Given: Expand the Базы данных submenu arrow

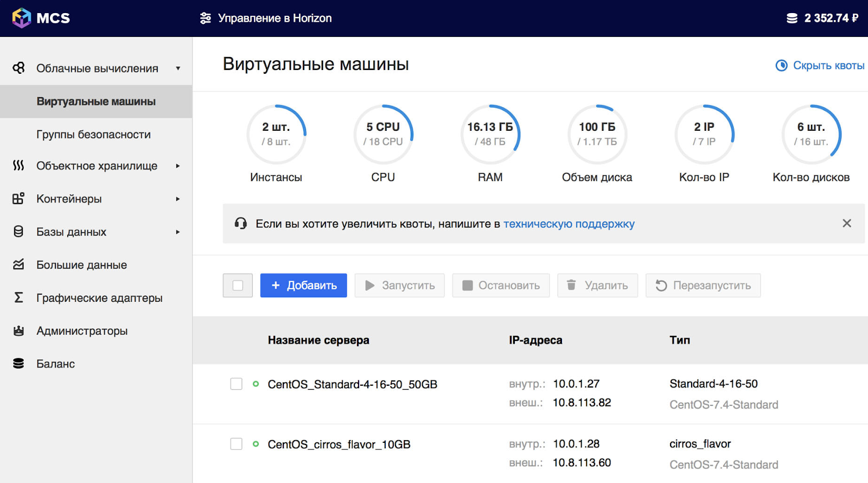Looking at the screenshot, I should [178, 232].
